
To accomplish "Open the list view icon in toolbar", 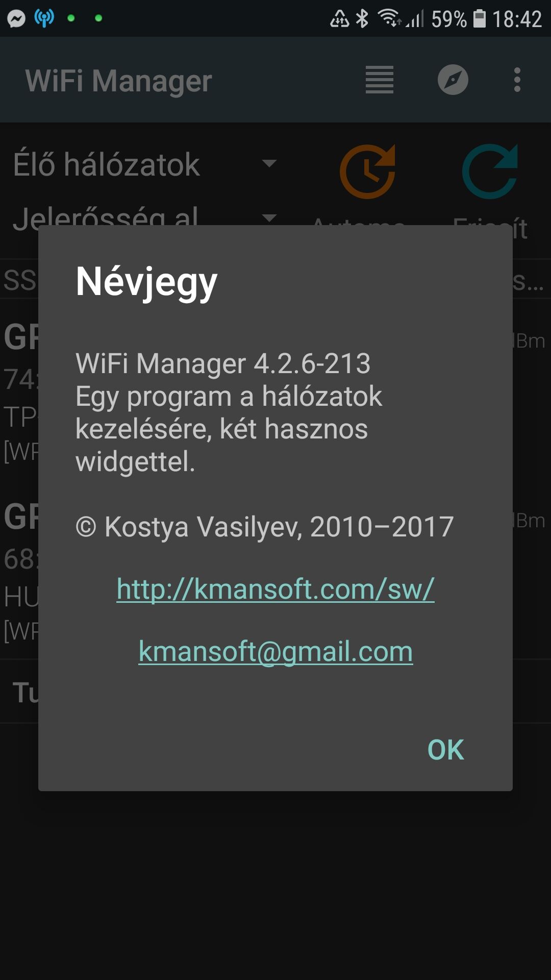I will [380, 80].
